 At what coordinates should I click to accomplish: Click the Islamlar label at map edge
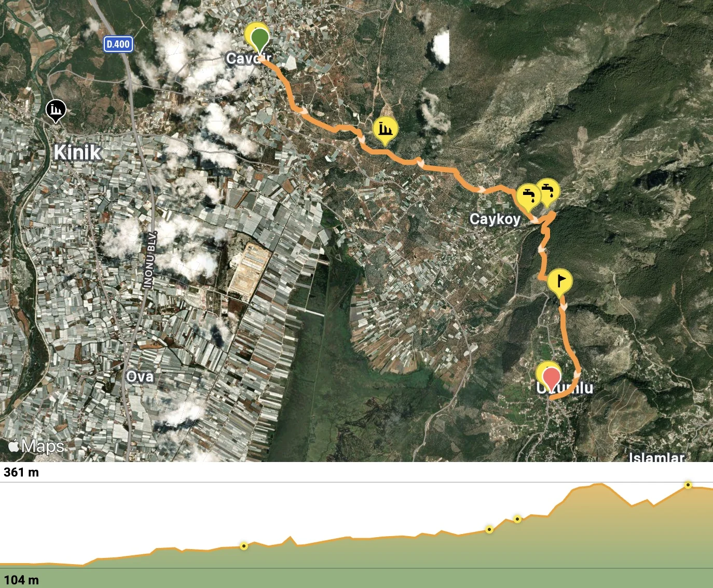[656, 457]
